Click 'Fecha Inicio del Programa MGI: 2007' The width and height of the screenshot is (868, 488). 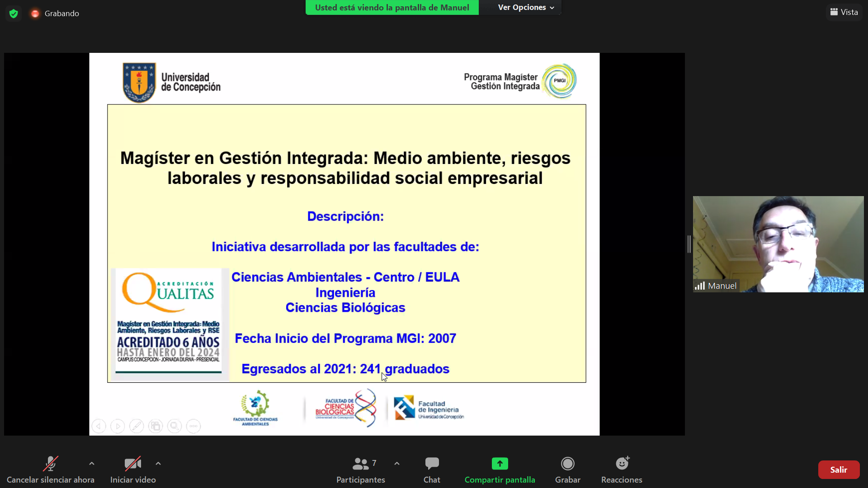click(345, 338)
